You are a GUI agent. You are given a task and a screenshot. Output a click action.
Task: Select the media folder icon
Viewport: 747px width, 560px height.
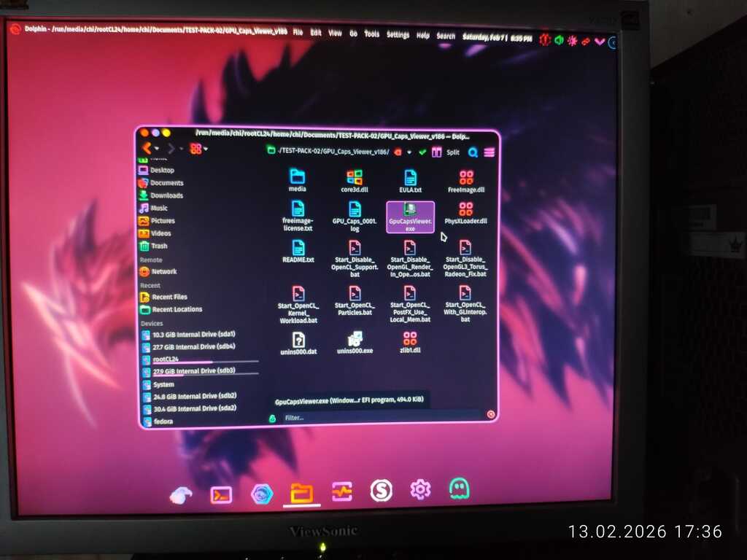coord(298,176)
